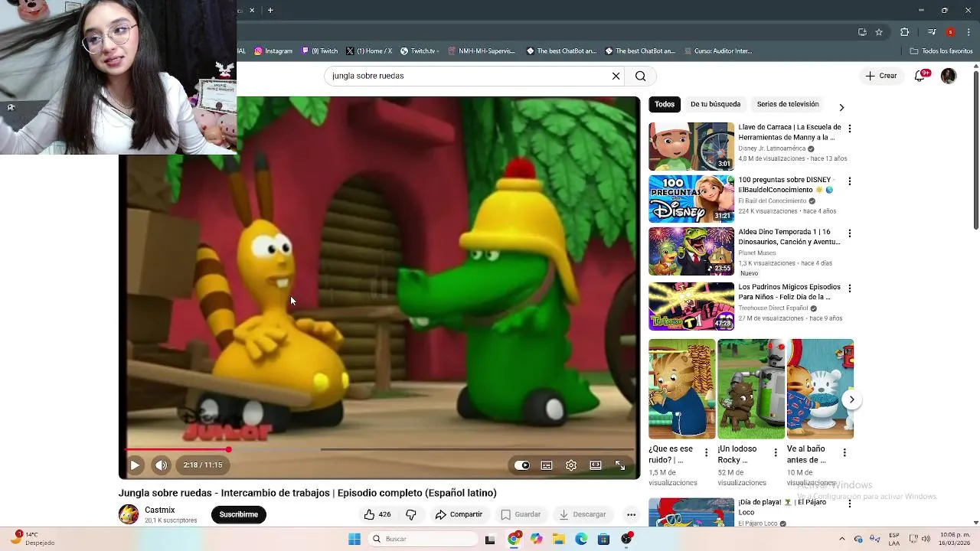980x551 pixels.
Task: Toggle subtitles button in player
Action: tap(547, 465)
